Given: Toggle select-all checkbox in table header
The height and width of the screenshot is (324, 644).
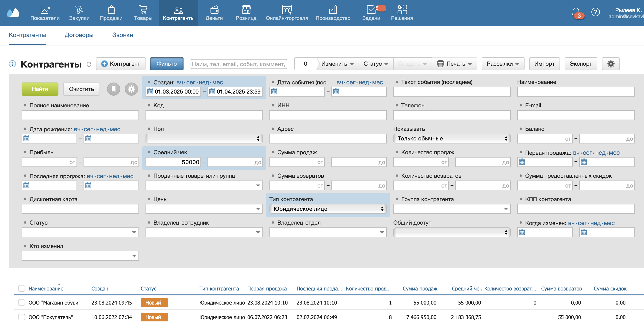Looking at the screenshot, I should coord(22,288).
